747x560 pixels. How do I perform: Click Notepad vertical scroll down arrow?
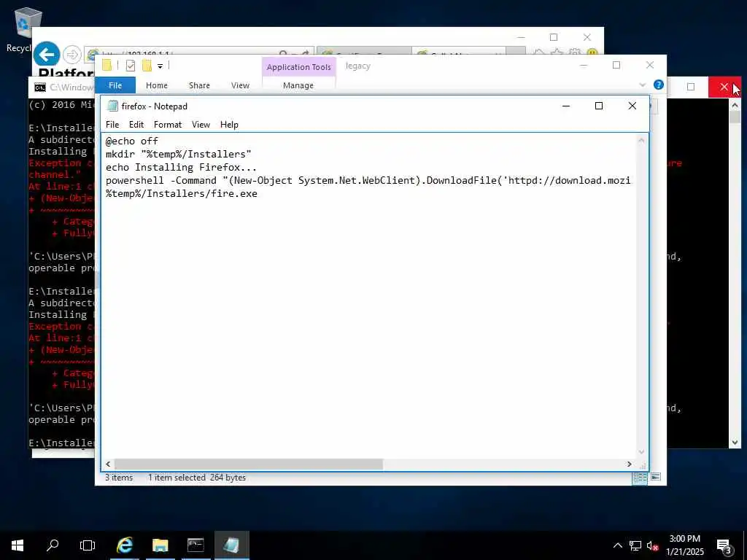pos(641,452)
